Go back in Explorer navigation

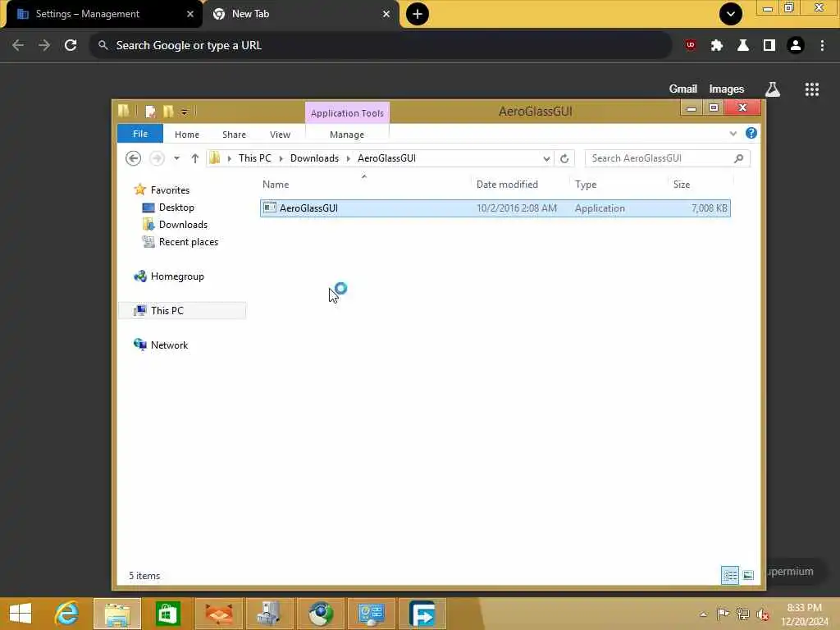[x=134, y=158]
